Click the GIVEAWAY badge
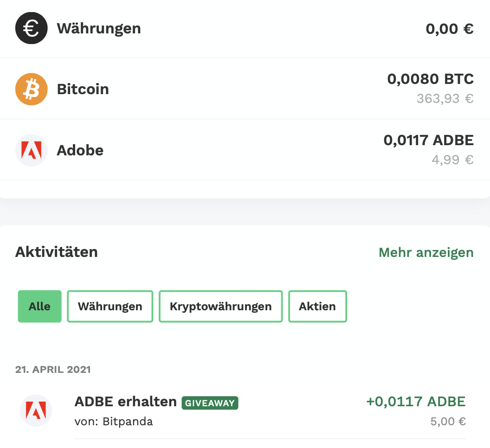Image resolution: width=490 pixels, height=448 pixels. [210, 403]
